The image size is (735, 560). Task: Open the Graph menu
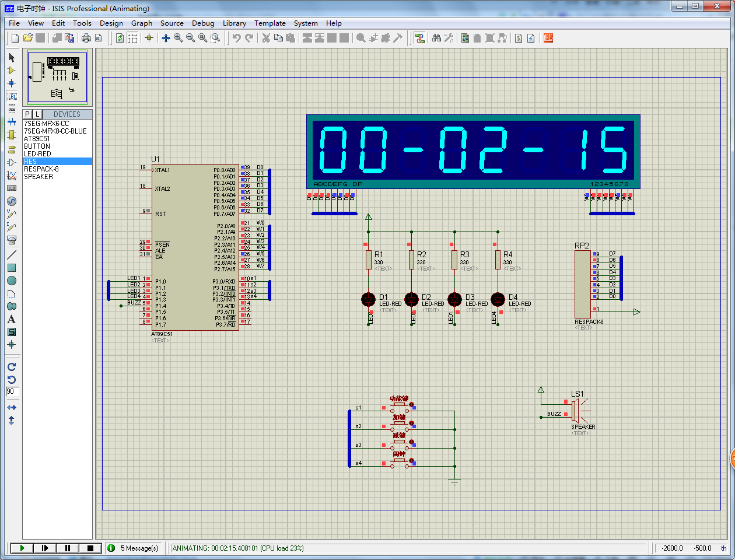tap(142, 23)
